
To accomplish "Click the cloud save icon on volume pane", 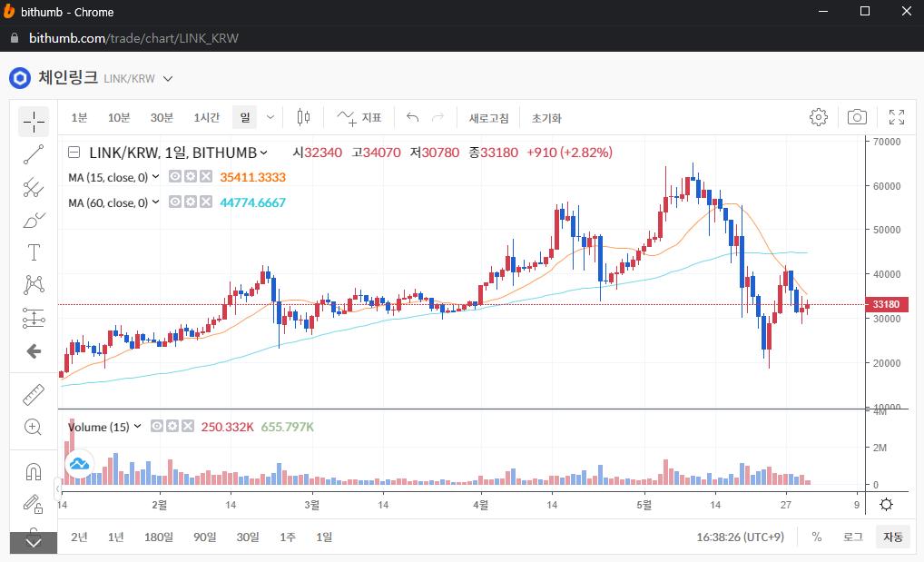I will pos(79,464).
